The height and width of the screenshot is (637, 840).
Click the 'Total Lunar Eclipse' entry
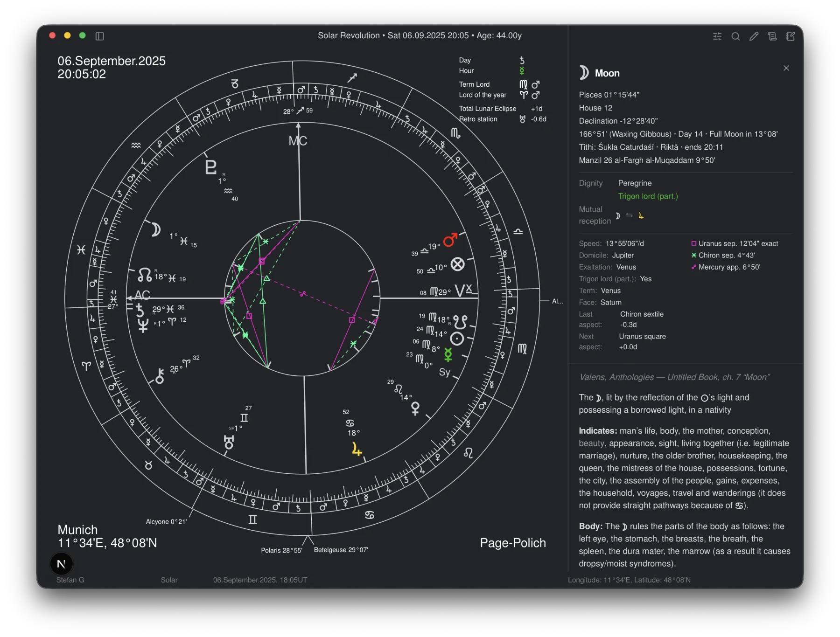tap(501, 109)
